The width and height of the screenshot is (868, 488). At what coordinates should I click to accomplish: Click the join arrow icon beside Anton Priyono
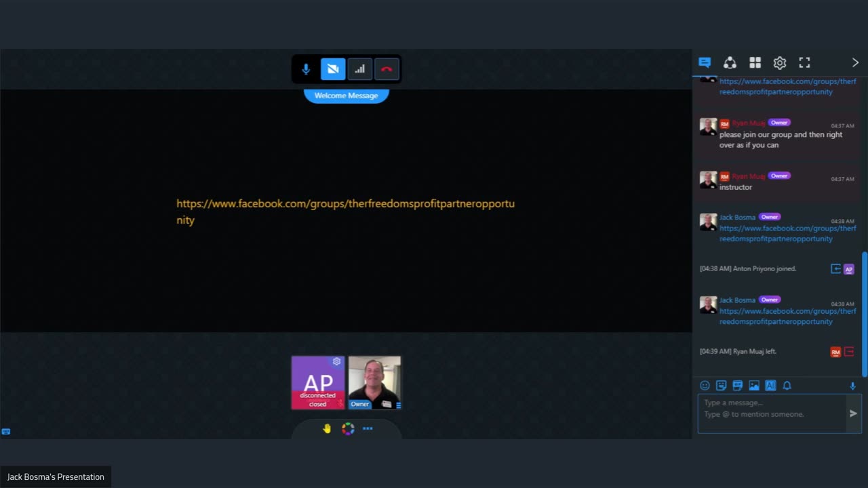[x=835, y=269]
